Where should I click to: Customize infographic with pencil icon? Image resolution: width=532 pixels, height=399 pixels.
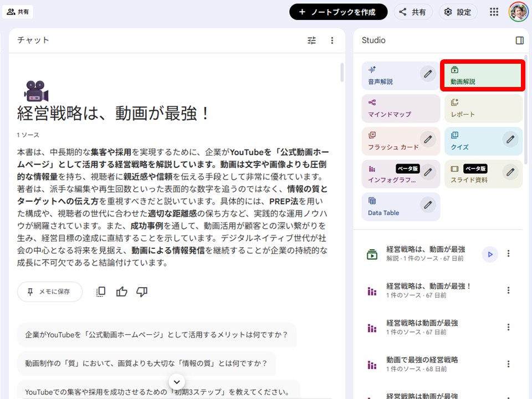pyautogui.click(x=428, y=172)
